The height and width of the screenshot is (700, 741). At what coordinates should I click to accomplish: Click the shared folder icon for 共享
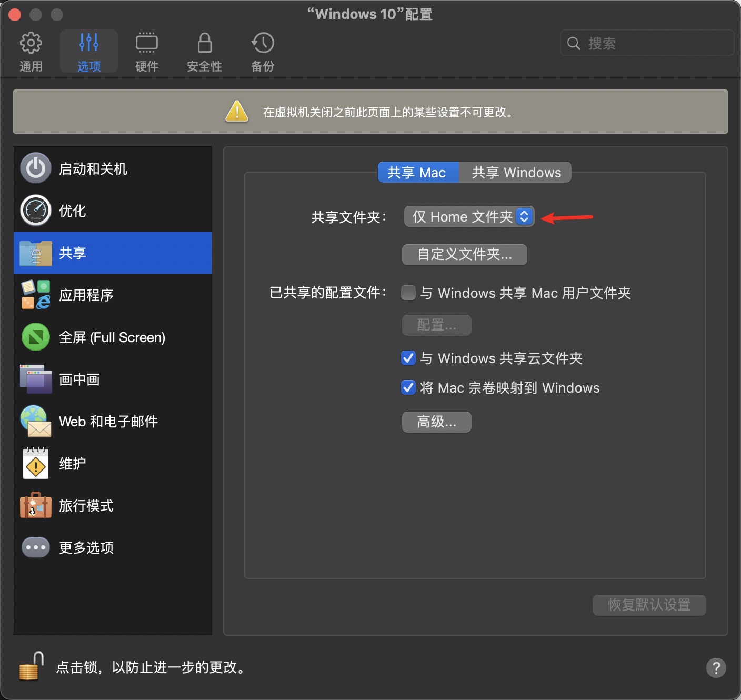pyautogui.click(x=36, y=253)
